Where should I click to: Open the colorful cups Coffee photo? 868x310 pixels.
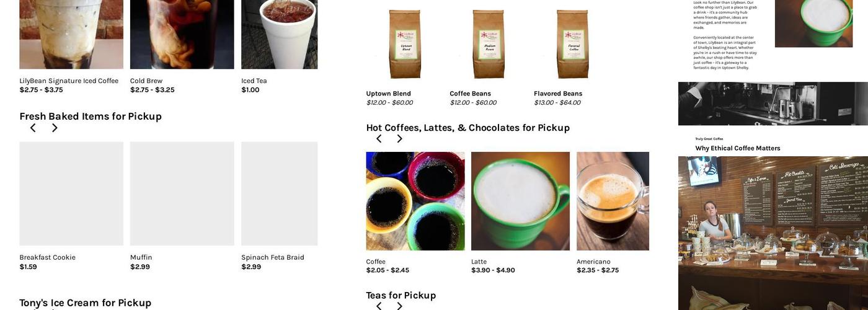[x=415, y=201]
